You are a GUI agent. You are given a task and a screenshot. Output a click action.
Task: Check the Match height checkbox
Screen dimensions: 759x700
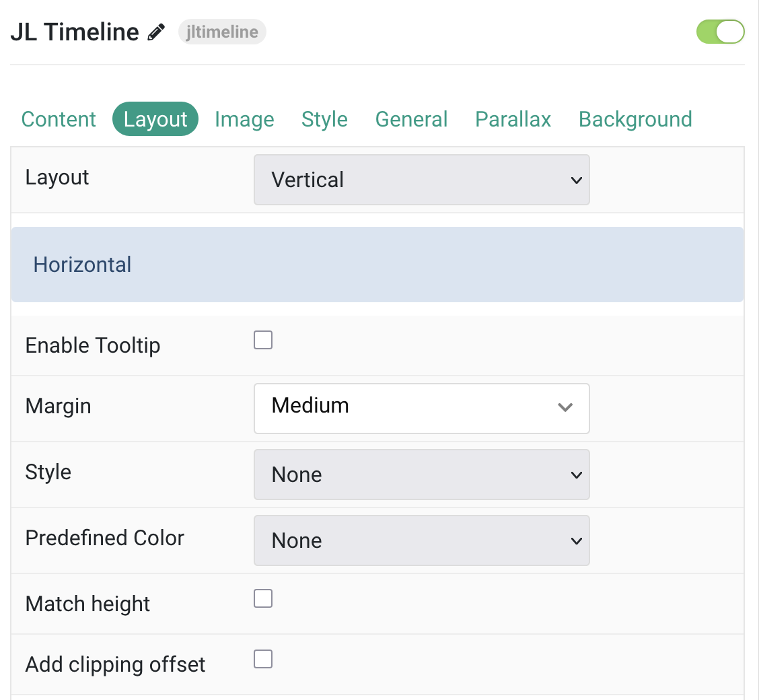tap(263, 599)
